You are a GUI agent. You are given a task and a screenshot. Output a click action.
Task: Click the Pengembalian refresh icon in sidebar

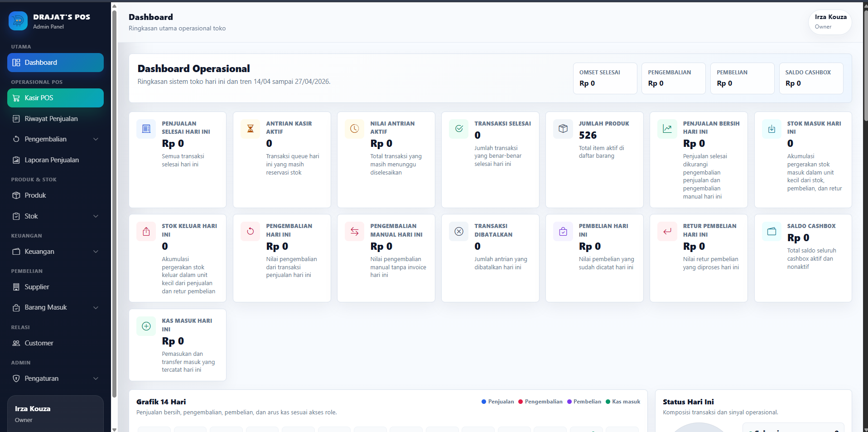coord(16,139)
